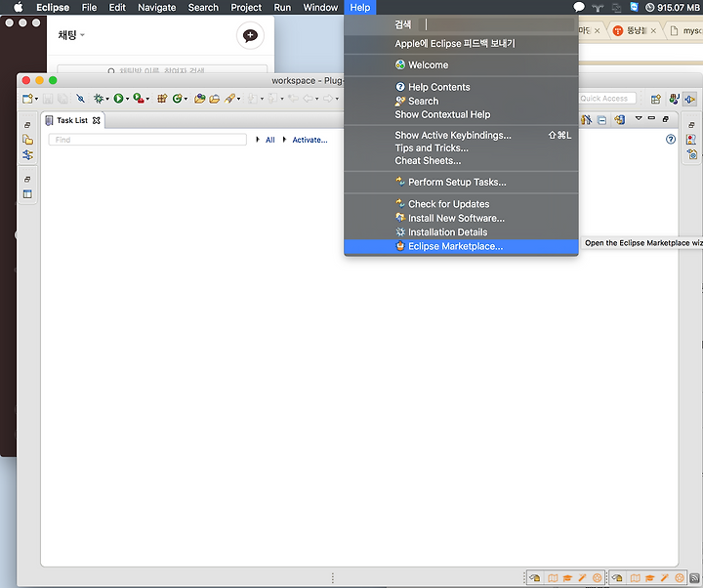
Task: Toggle Focus on Workweek icon in Task List
Action: click(587, 120)
